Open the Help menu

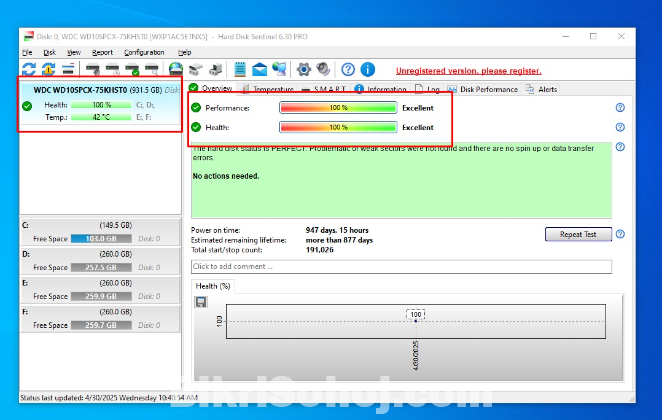(184, 52)
